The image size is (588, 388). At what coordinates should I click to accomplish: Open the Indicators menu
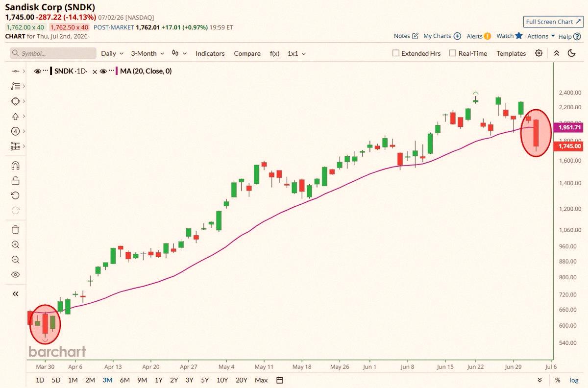210,53
